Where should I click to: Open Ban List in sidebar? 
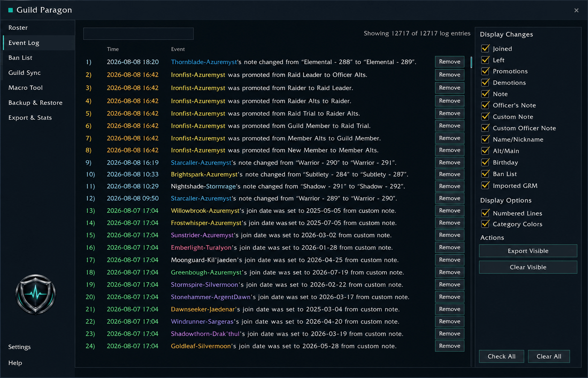39,58
